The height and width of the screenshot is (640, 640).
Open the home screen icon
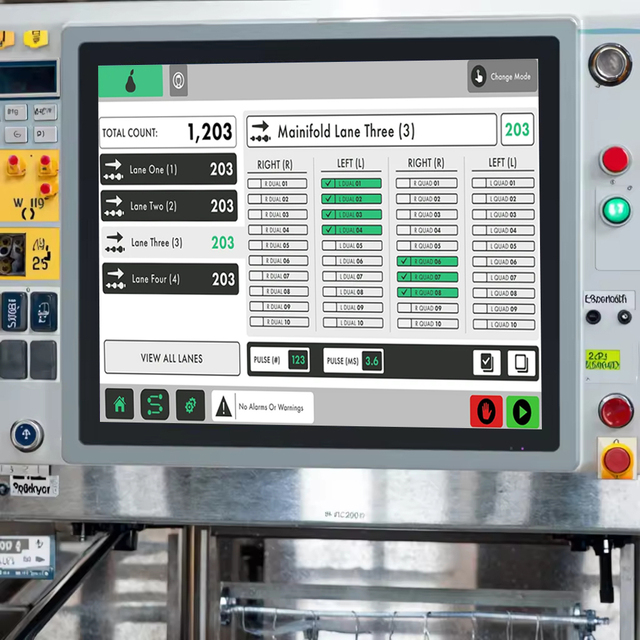[x=120, y=404]
